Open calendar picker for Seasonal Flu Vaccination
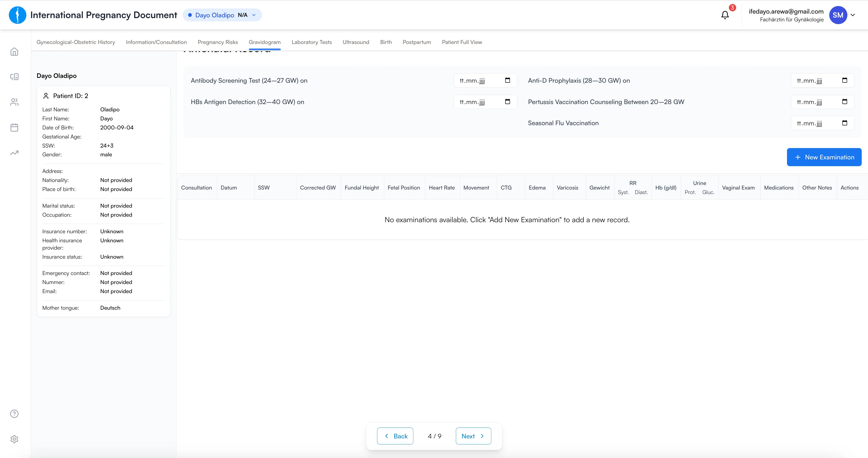Screen dimensions: 868x458 (844, 123)
